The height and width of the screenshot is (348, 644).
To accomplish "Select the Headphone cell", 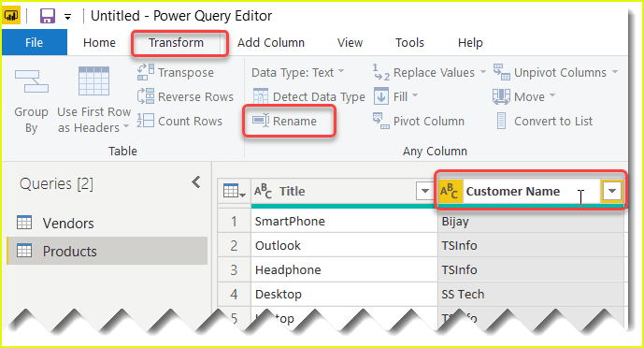I will point(344,269).
